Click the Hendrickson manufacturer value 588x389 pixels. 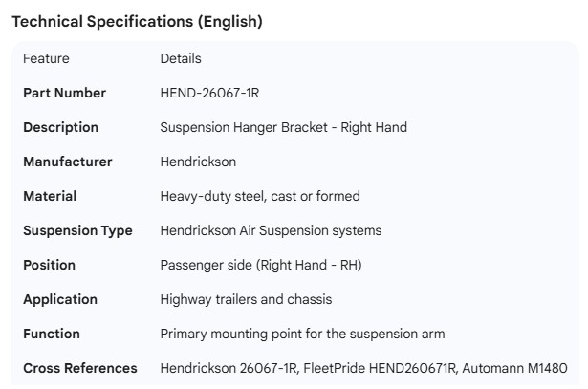(x=198, y=162)
